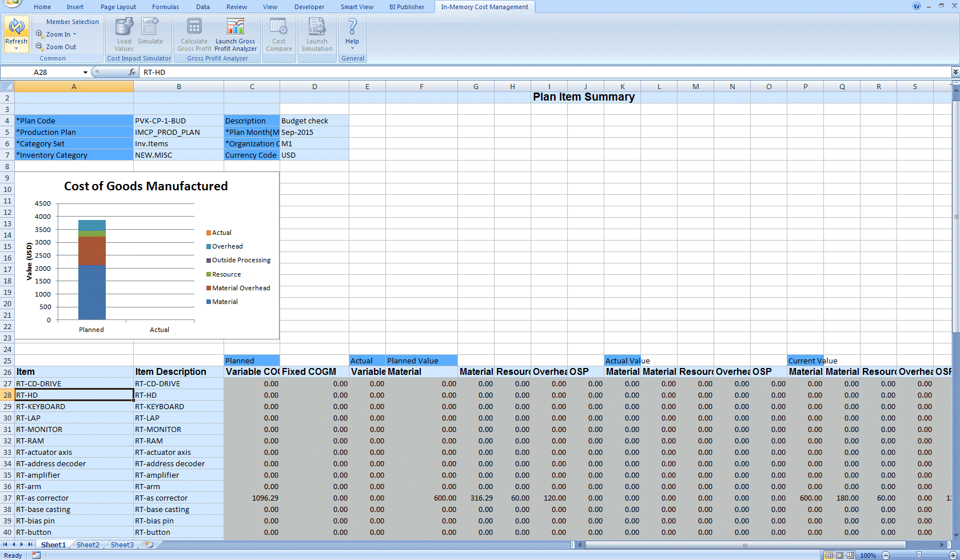Go to the first sheet tab arrow
The image size is (960, 560).
[x=5, y=545]
